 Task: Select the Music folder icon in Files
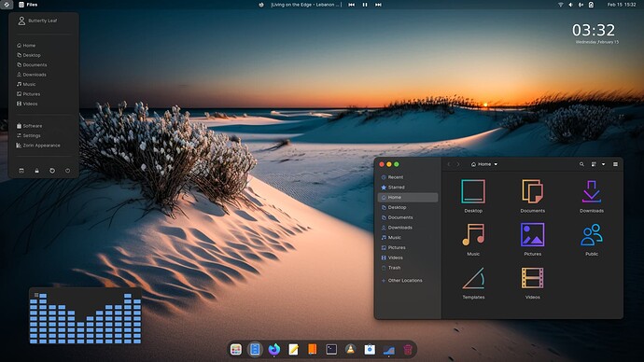click(x=473, y=234)
